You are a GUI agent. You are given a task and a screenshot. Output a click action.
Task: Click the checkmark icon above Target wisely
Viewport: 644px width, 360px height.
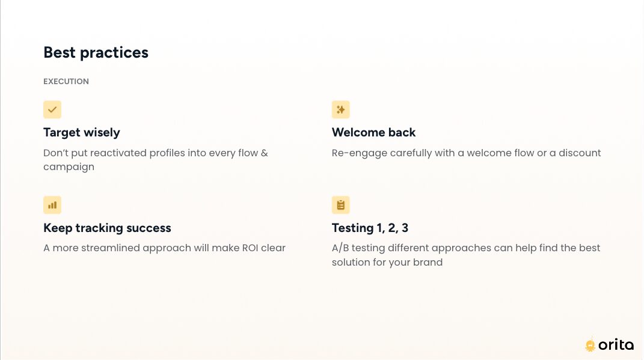click(52, 109)
